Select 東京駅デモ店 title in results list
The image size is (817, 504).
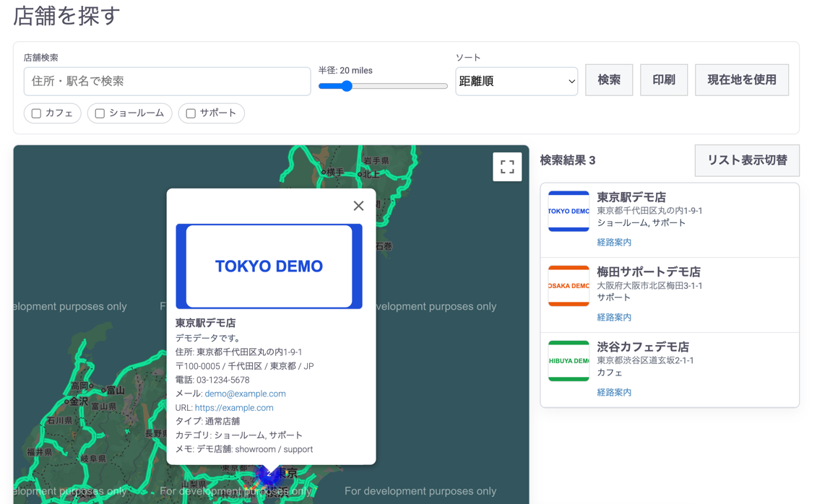(631, 197)
